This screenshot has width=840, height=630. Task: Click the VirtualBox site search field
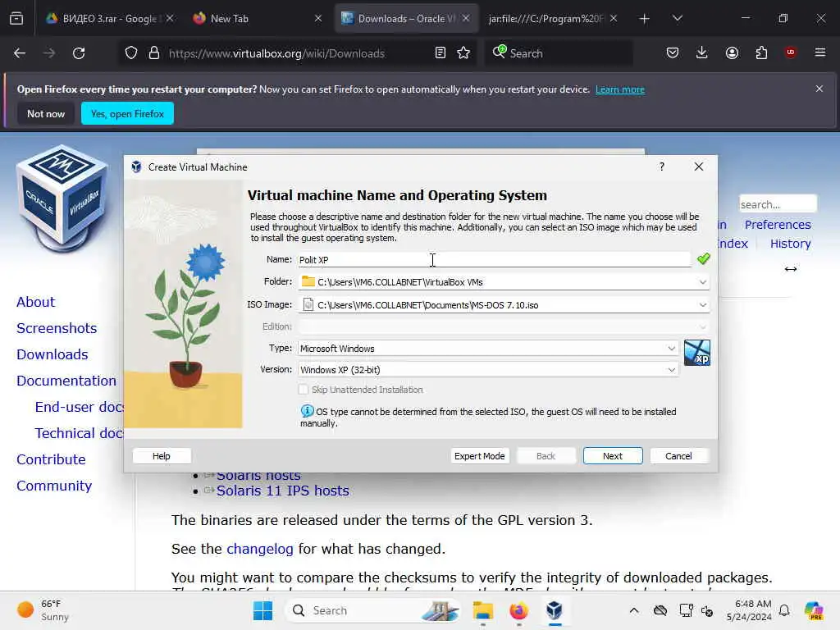(x=778, y=204)
